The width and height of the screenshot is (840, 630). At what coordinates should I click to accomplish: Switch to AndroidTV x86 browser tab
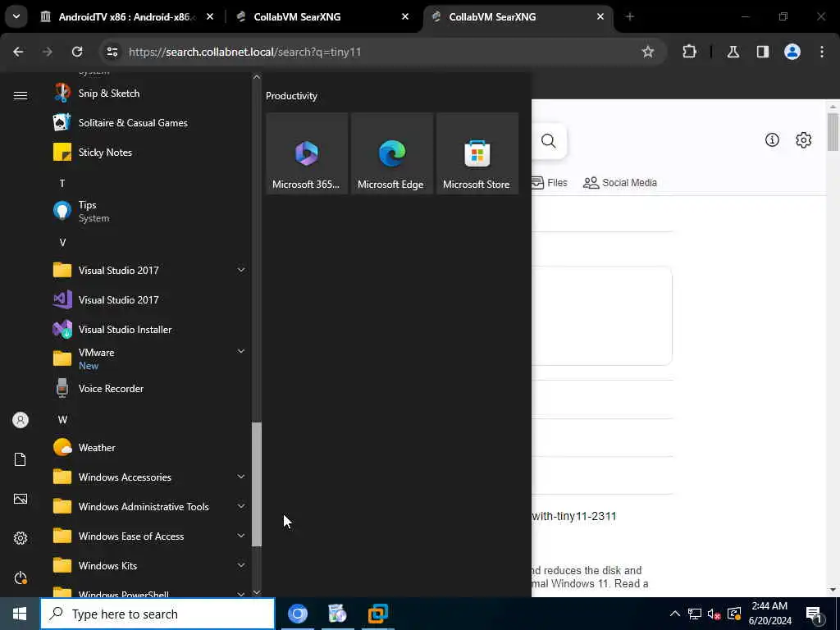tap(125, 17)
